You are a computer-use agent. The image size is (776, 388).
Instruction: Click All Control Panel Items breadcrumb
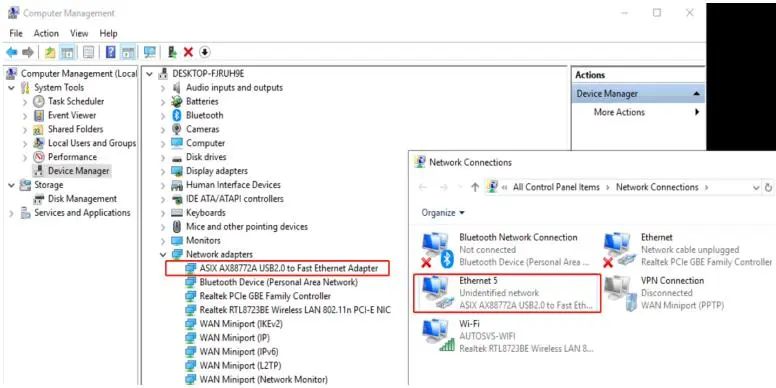tap(556, 188)
